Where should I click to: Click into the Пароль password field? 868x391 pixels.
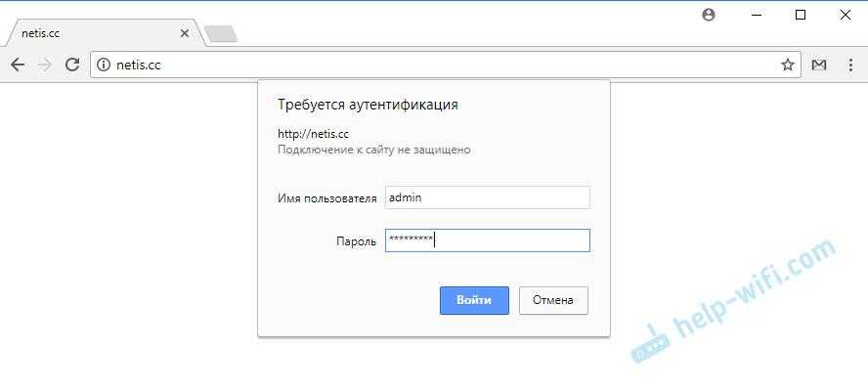pos(487,240)
